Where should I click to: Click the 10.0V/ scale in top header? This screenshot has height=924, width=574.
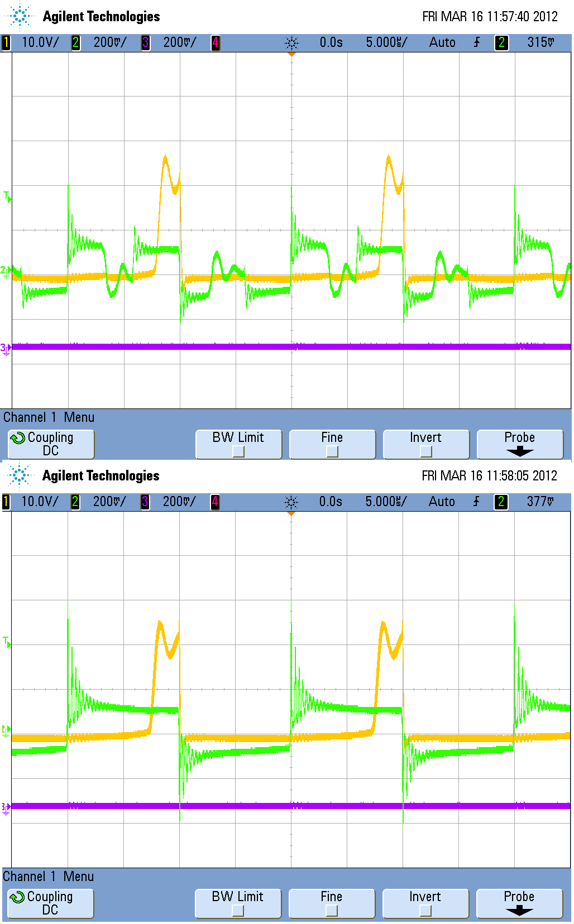(40, 42)
